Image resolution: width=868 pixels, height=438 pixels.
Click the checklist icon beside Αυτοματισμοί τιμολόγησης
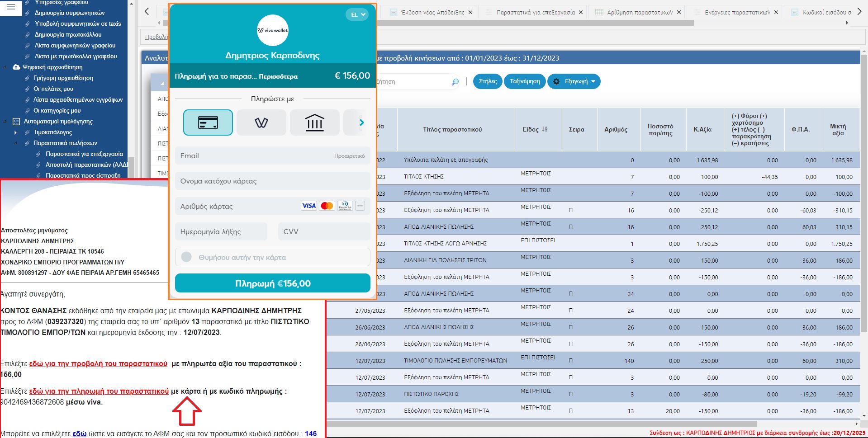click(16, 121)
